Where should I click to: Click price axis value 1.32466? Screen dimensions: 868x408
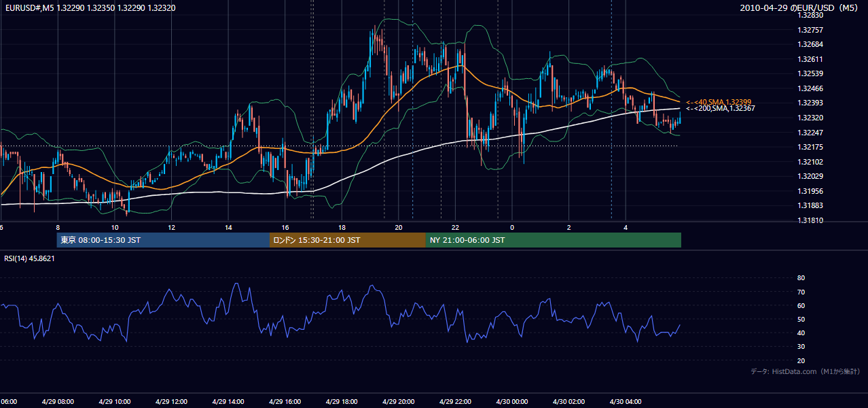810,88
